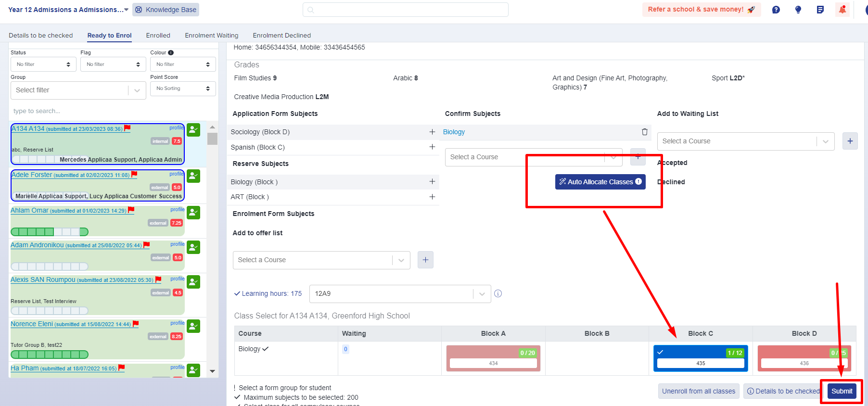Viewport: 868px width, 406px height.
Task: Click the red flag beside A134 A134
Action: [128, 128]
